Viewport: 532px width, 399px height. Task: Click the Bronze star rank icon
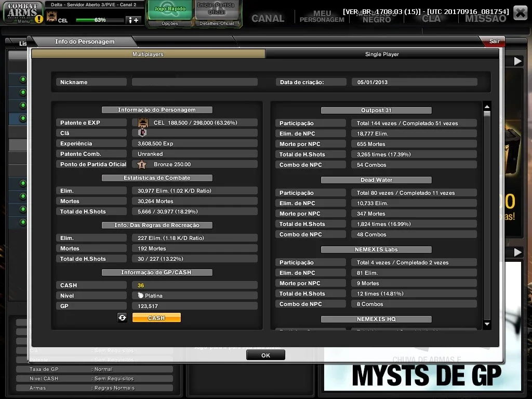coord(142,165)
